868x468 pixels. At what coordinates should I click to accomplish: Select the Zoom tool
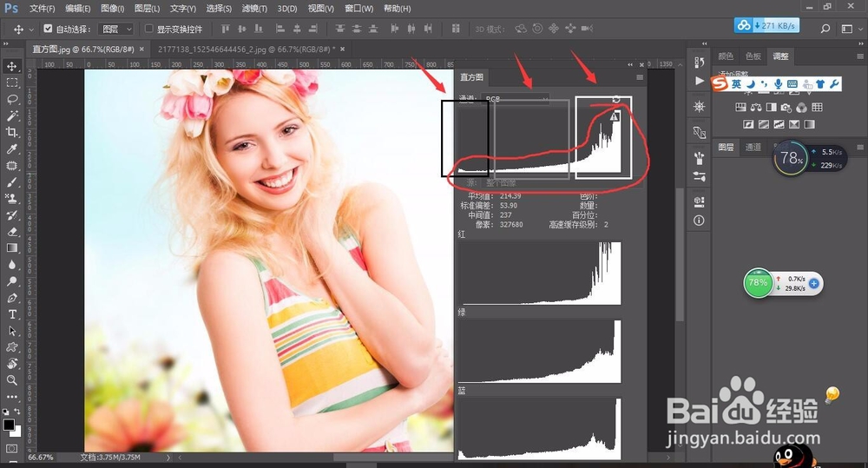[x=11, y=380]
